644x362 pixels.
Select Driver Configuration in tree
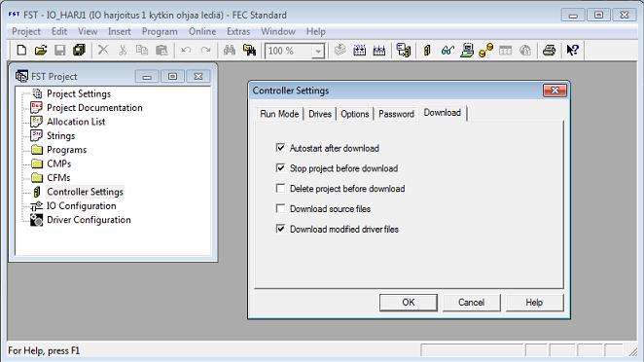pos(89,220)
